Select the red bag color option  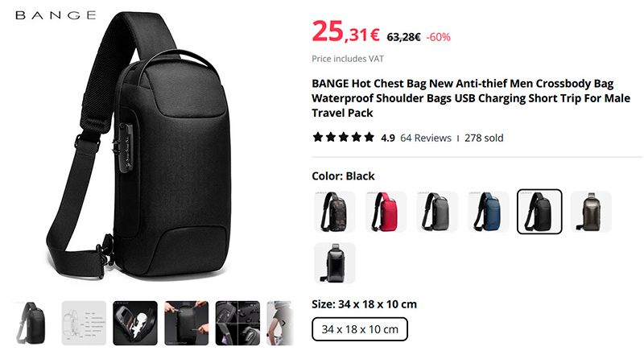(386, 212)
